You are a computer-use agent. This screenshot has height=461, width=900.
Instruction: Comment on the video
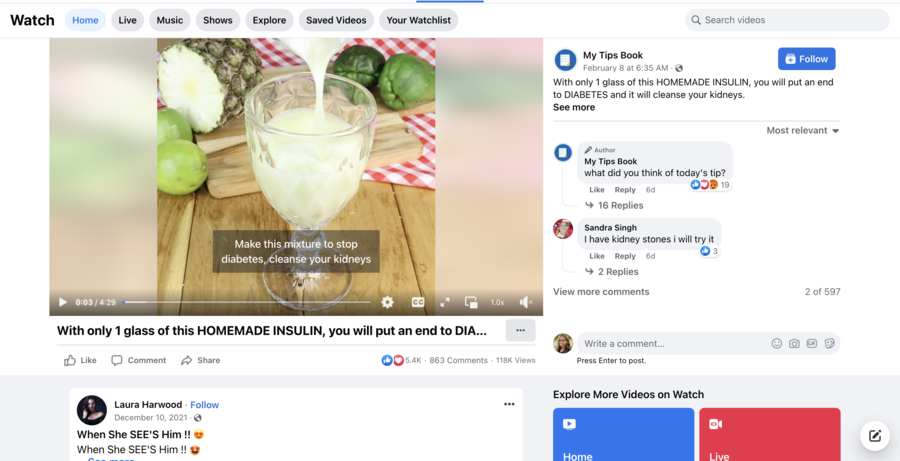(x=139, y=361)
